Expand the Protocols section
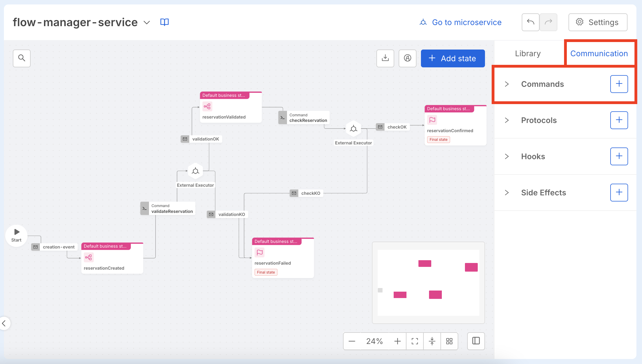 506,120
